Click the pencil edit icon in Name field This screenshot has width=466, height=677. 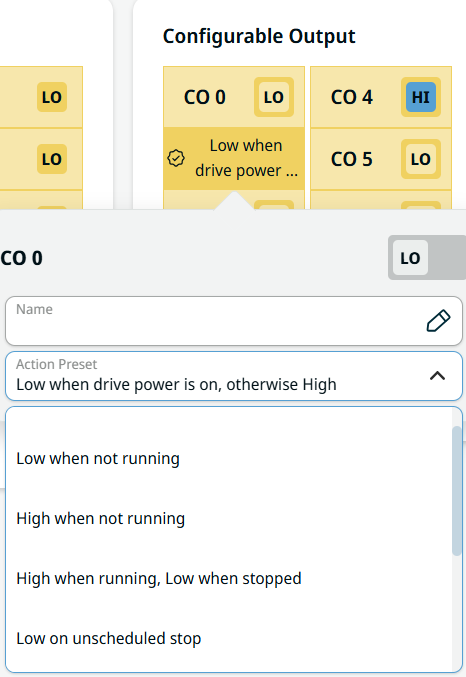[x=438, y=321]
